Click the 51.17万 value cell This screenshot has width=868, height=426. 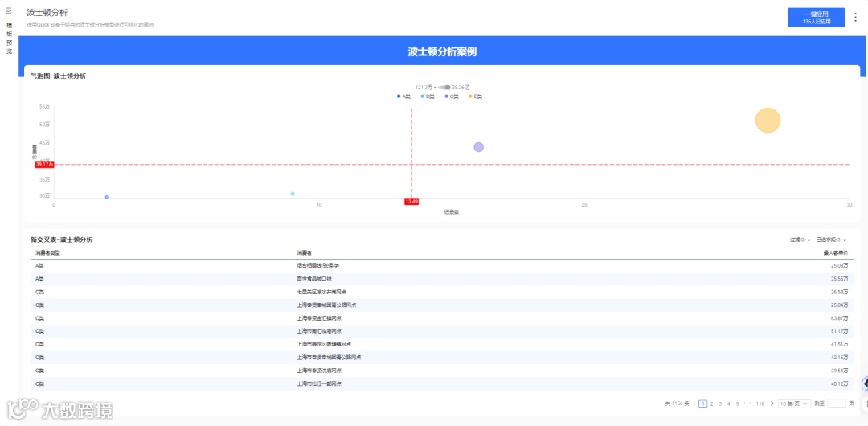coord(841,331)
